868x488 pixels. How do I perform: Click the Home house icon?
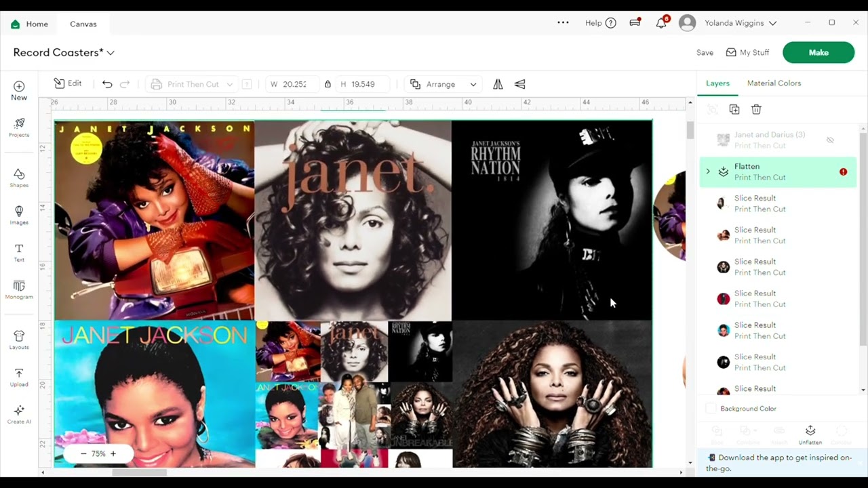(16, 24)
